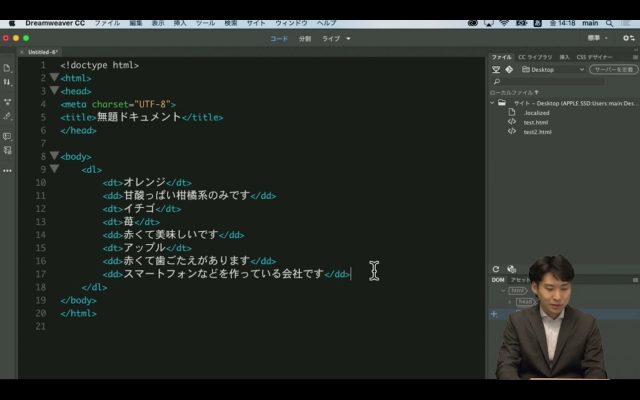Open the DOM panel options menu icon

[635, 280]
